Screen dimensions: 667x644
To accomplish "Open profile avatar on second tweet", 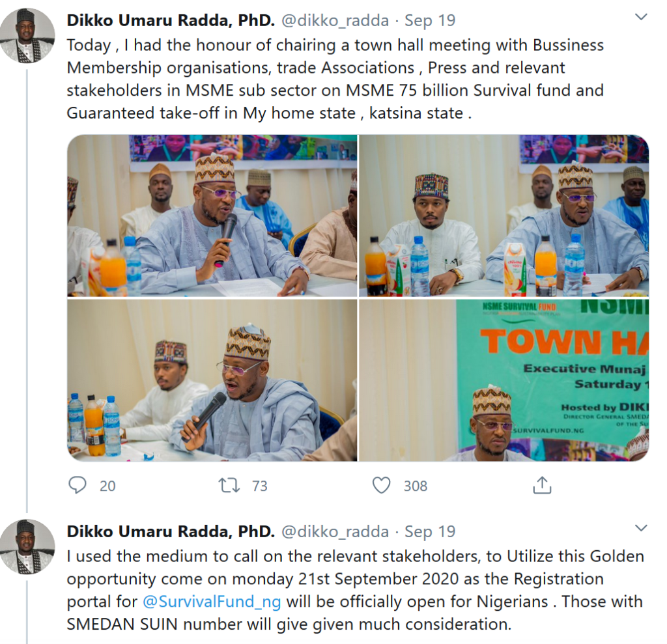I will tap(27, 546).
